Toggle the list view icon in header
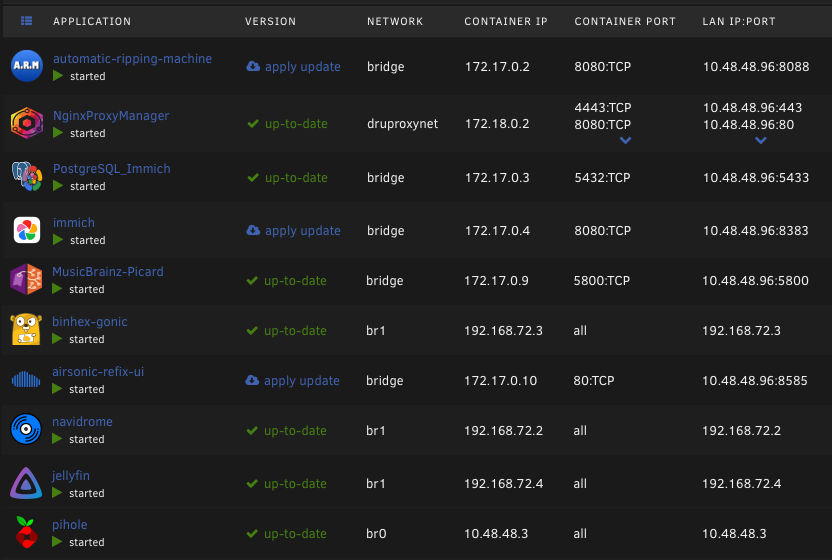Screen dimensions: 832x560 click(27, 21)
